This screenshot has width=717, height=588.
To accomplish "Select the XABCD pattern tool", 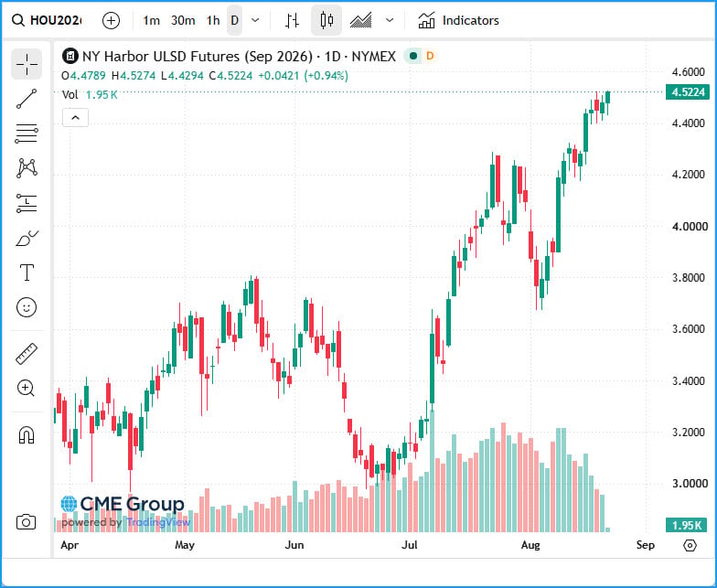I will pyautogui.click(x=27, y=168).
